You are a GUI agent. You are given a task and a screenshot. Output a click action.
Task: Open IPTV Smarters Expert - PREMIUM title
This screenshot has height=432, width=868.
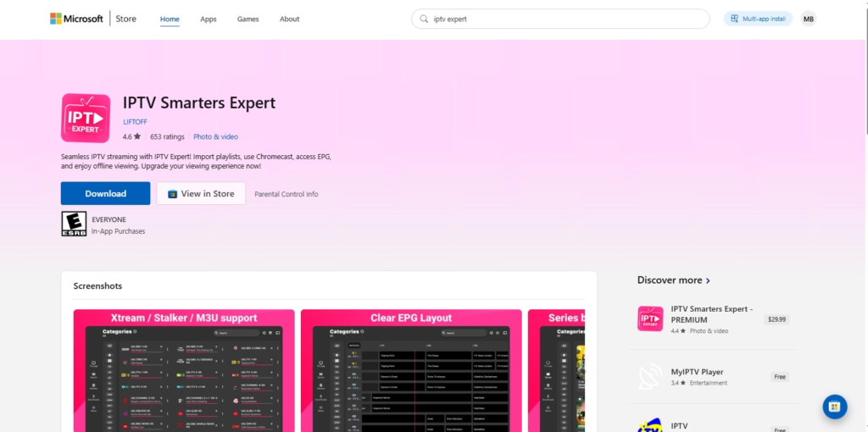[x=712, y=314]
